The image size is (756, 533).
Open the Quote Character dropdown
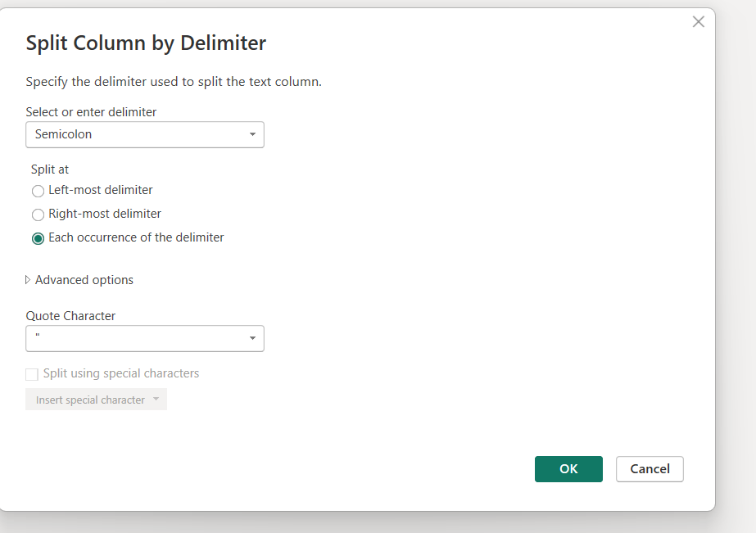tap(145, 338)
